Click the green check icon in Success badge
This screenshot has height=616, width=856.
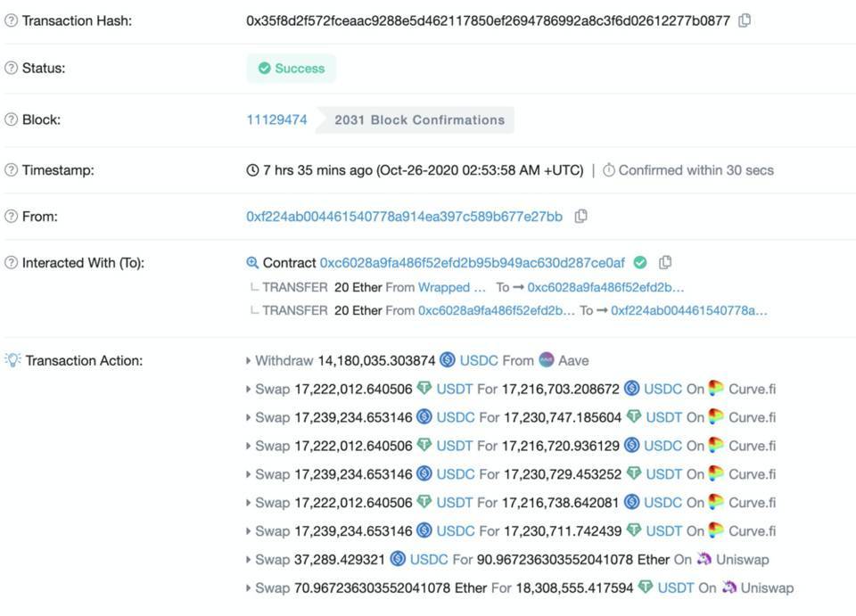(264, 69)
